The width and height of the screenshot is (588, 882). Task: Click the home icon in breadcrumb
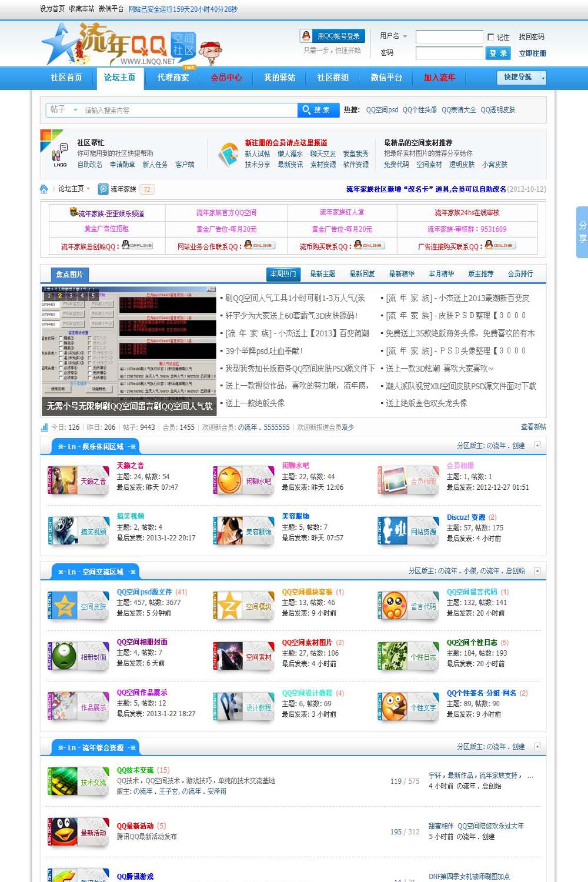(x=44, y=189)
